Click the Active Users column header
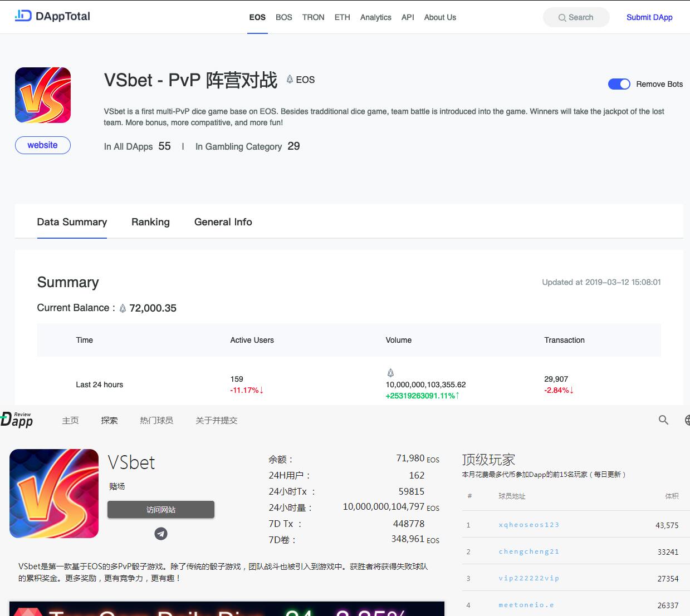Image resolution: width=690 pixels, height=616 pixels. pyautogui.click(x=252, y=340)
